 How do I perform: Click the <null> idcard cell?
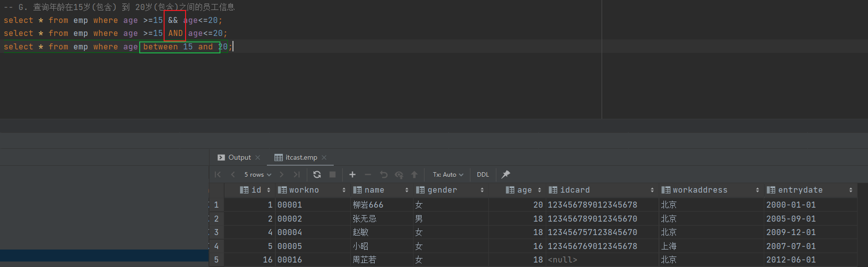pyautogui.click(x=602, y=260)
